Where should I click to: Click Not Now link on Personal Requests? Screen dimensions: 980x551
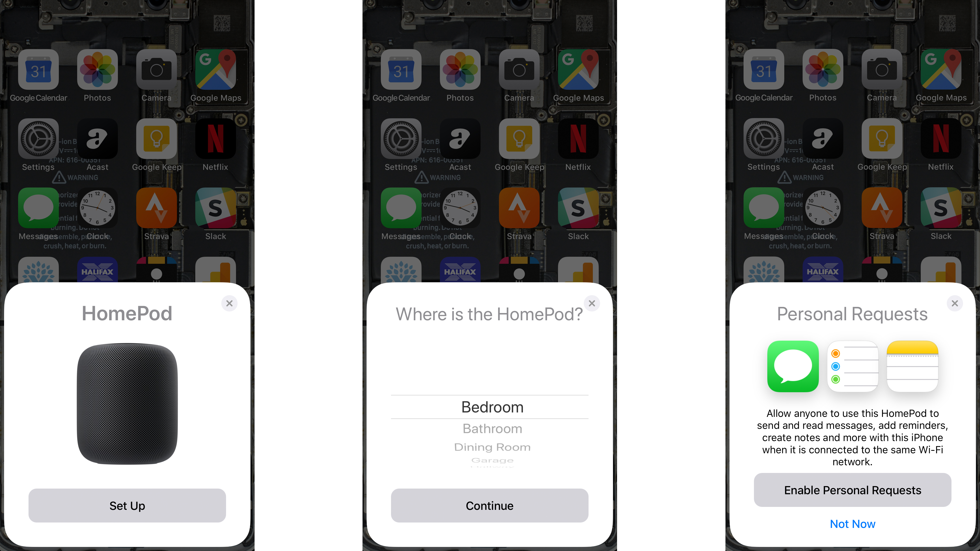853,524
